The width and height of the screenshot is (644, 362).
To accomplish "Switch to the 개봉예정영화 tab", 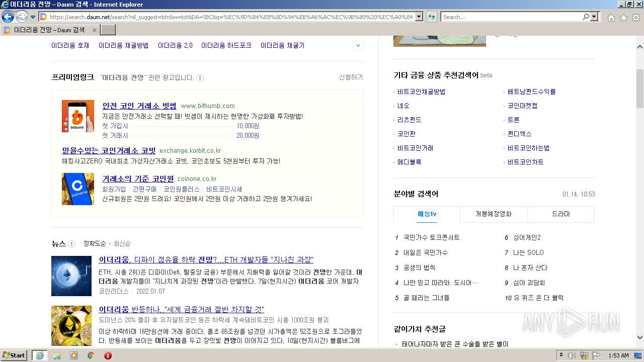I will (x=494, y=214).
